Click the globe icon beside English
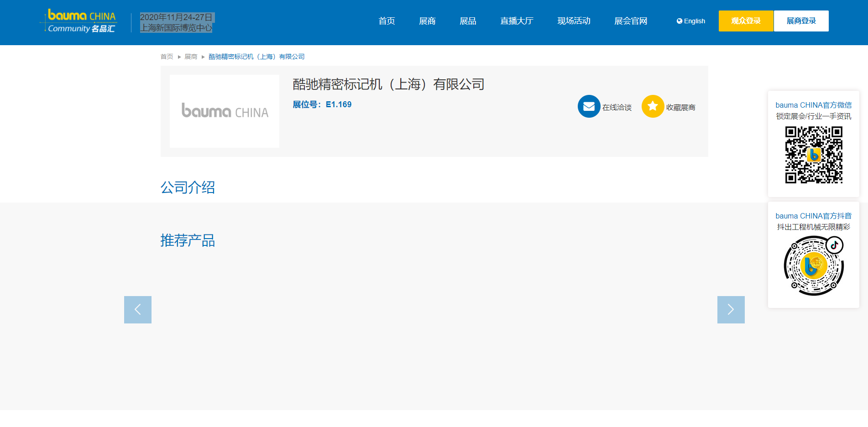Image resolution: width=868 pixels, height=427 pixels. click(x=680, y=21)
